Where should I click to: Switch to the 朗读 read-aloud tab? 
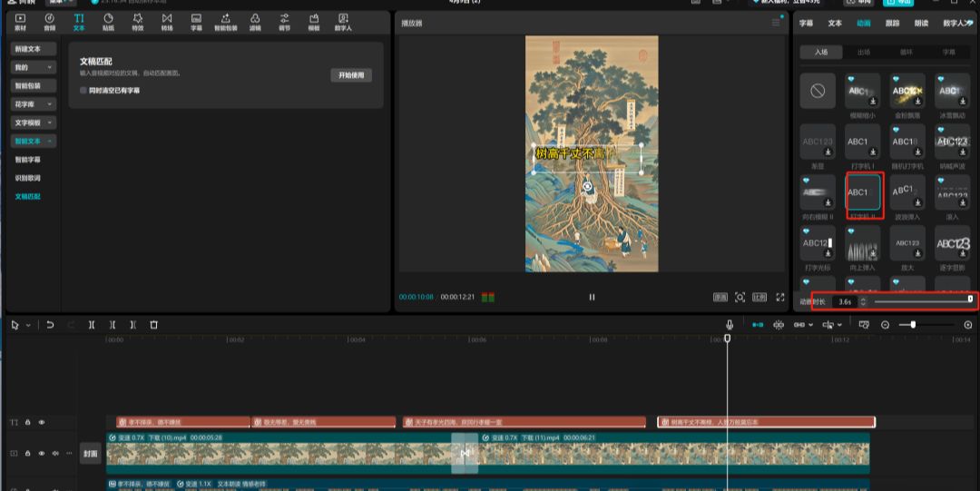coord(921,23)
